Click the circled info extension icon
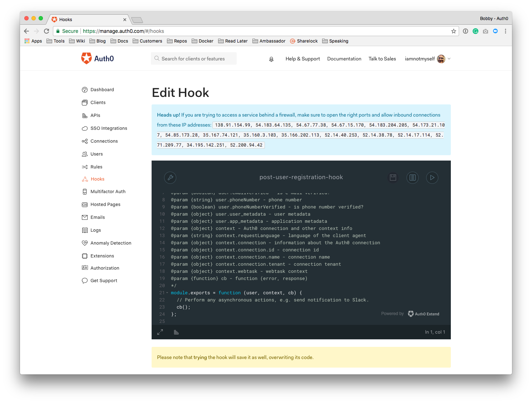 pyautogui.click(x=465, y=31)
